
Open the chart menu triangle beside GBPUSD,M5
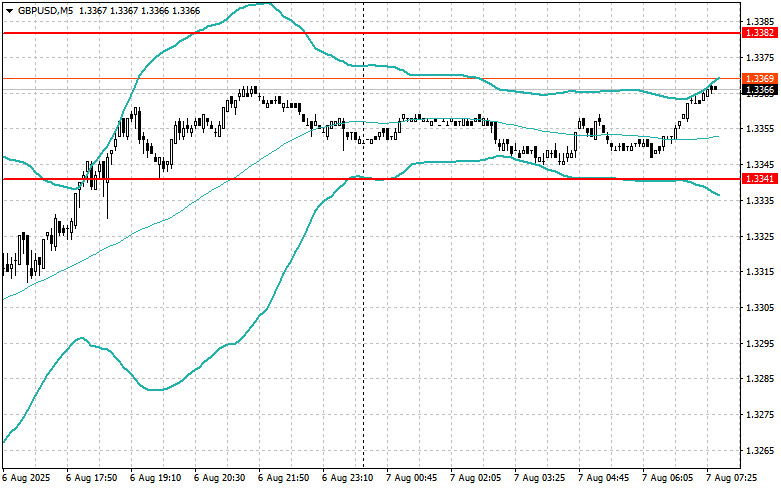(9, 11)
